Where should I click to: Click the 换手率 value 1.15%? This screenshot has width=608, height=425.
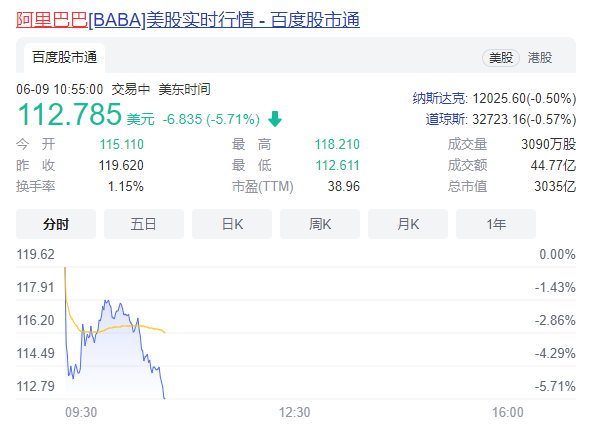(126, 187)
